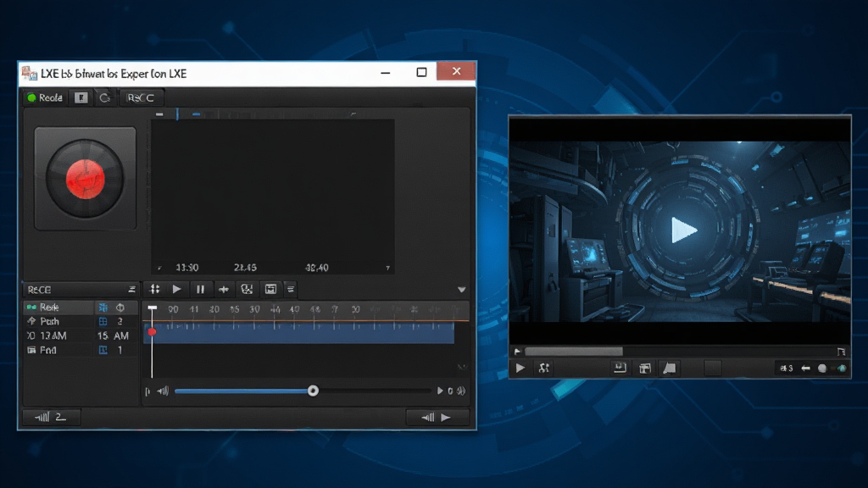Click the framed-picture icon in the recorder toolbar
Screen dimensions: 868x488
pyautogui.click(x=270, y=289)
